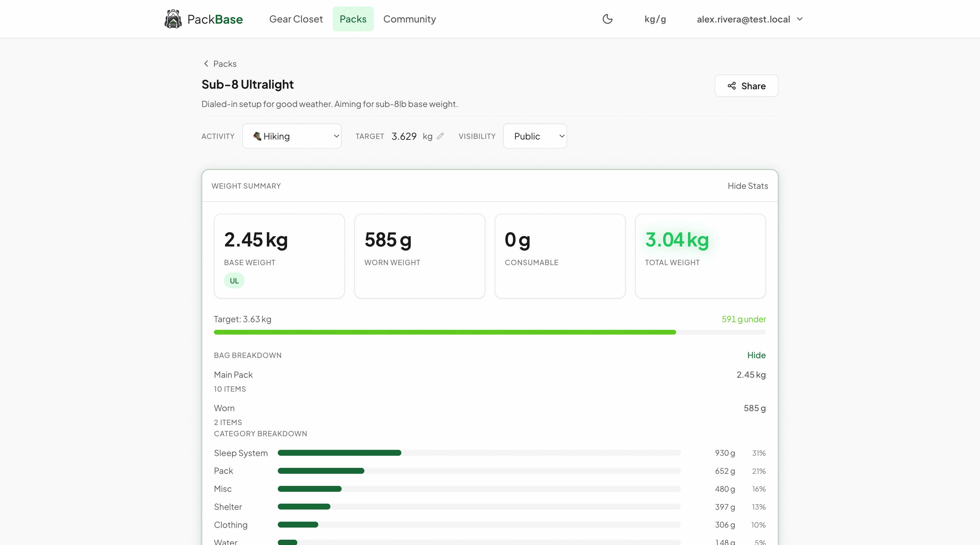Click the 3.04 kg Total Weight card
The height and width of the screenshot is (545, 980).
coord(700,256)
